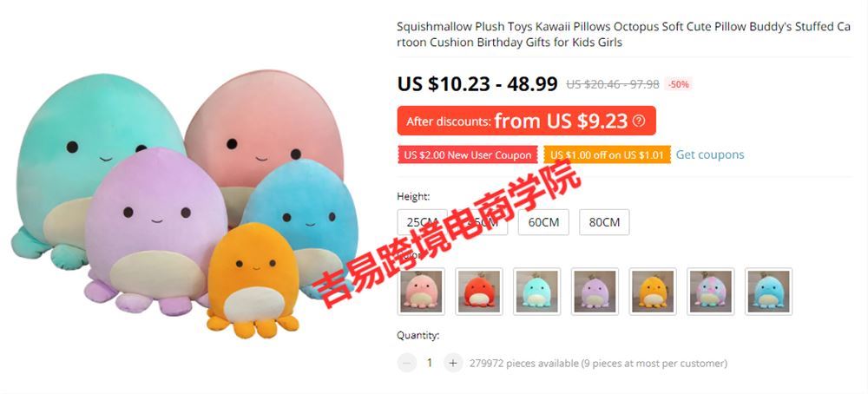Open the main octopus plush product image
Image resolution: width=868 pixels, height=394 pixels.
[182, 205]
